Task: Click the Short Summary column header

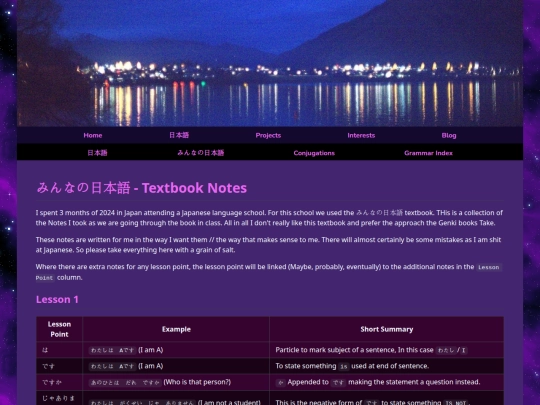Action: 386,329
